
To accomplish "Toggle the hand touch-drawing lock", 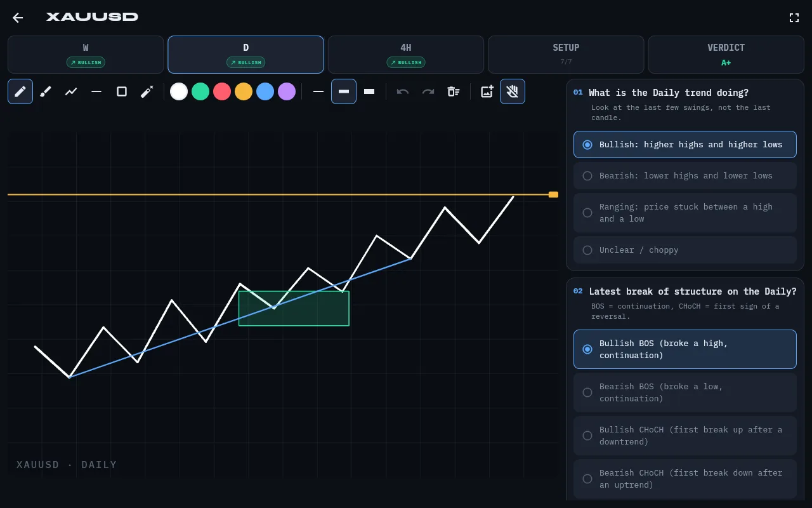I will [x=513, y=91].
